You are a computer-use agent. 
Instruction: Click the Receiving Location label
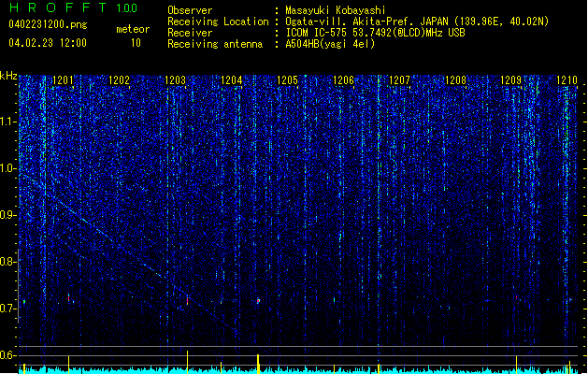point(218,22)
